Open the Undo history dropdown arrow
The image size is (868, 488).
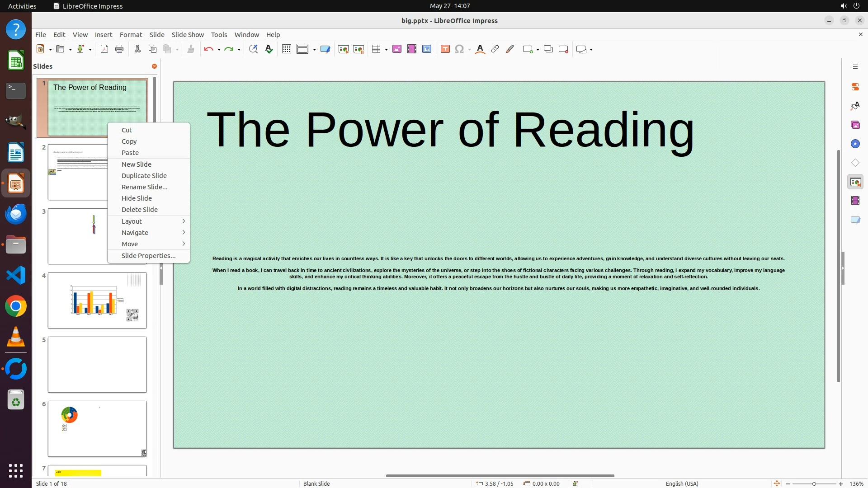[219, 50]
